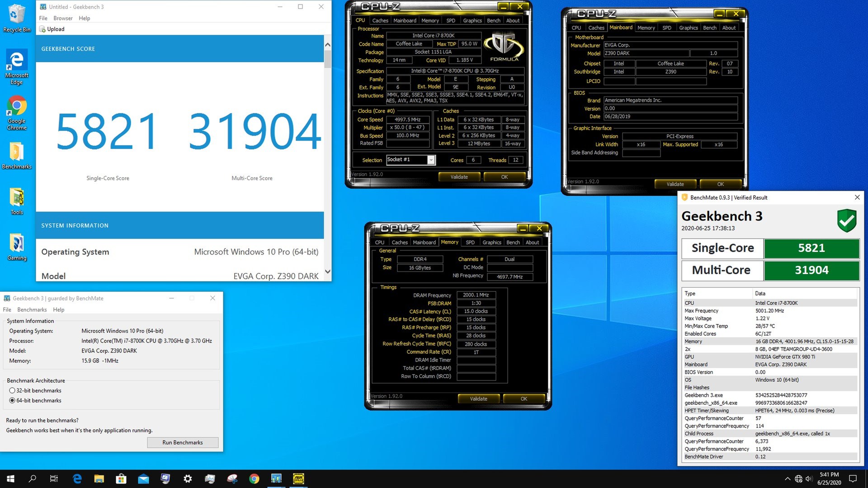Open CPU tab in CPU-Z Memory window
Screen dimensions: 868x488
click(x=379, y=242)
